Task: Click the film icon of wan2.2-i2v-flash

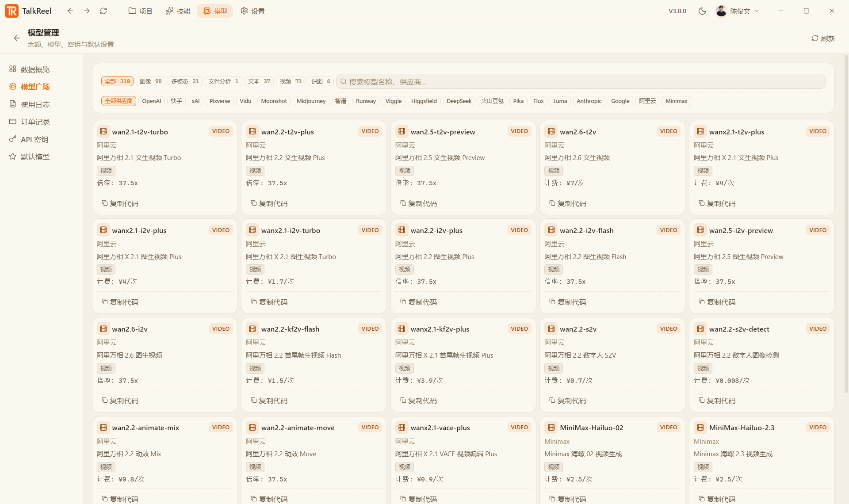Action: click(551, 230)
